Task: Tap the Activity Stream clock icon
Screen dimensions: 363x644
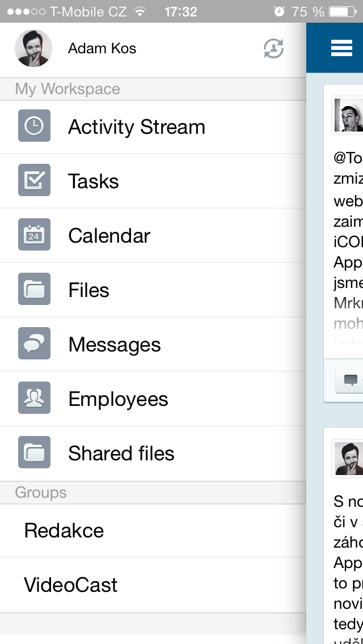Action: (x=34, y=126)
